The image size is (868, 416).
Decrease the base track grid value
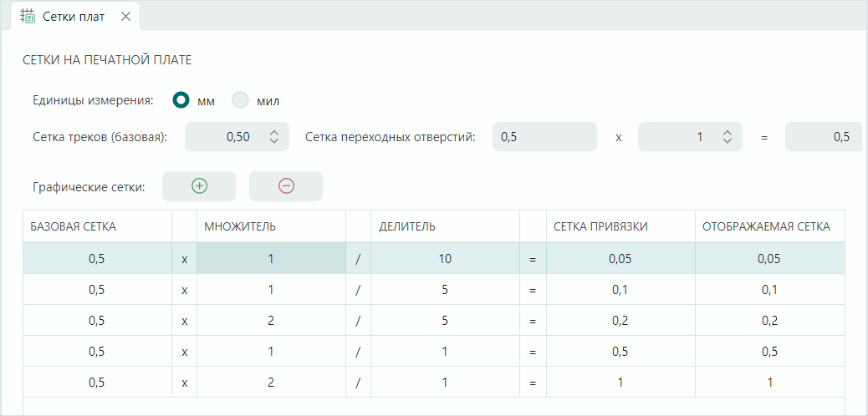click(x=274, y=141)
